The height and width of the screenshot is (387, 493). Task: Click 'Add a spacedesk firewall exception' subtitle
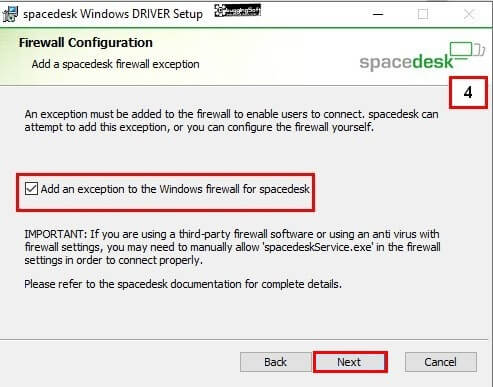[x=115, y=64]
